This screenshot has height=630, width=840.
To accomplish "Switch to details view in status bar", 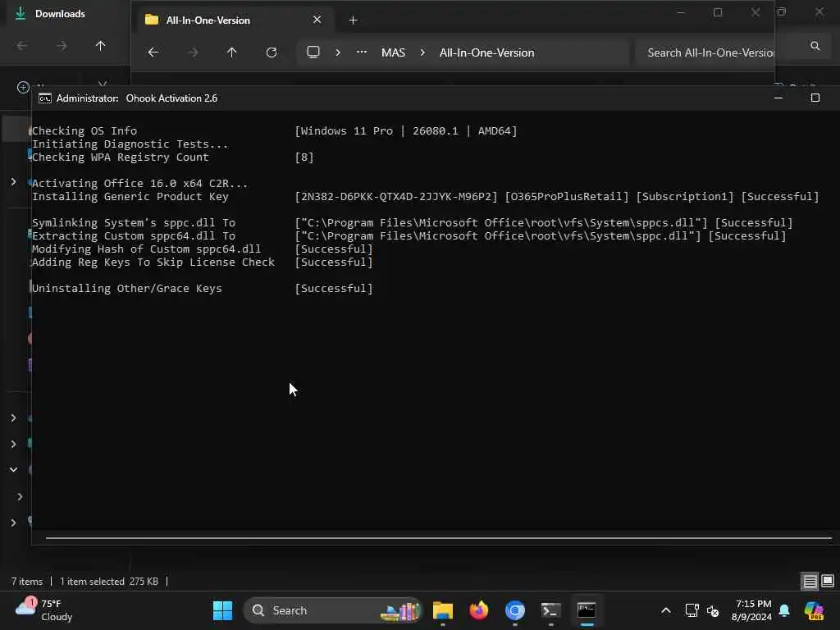I will (810, 581).
